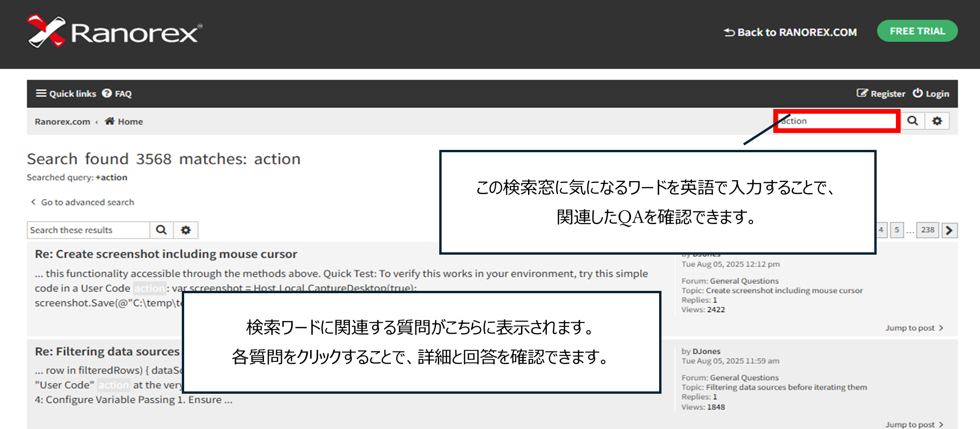Screen dimensions: 980x429
Task: Click 'Search found 3568 matches: action' heading
Action: 163,159
